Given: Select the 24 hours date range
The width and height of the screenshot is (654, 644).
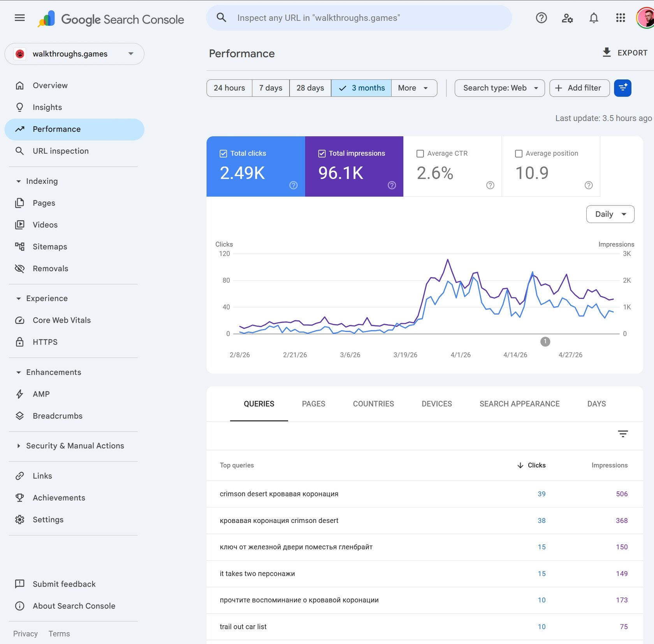Looking at the screenshot, I should click(229, 88).
